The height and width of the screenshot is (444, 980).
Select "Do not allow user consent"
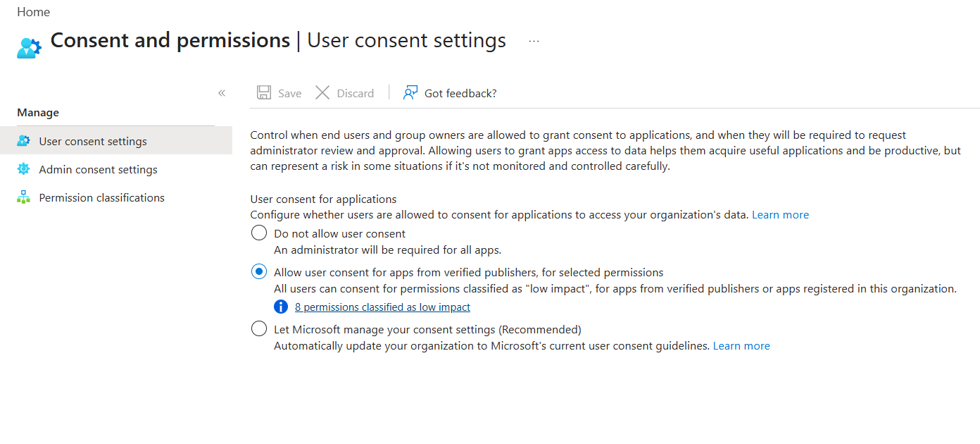point(258,233)
